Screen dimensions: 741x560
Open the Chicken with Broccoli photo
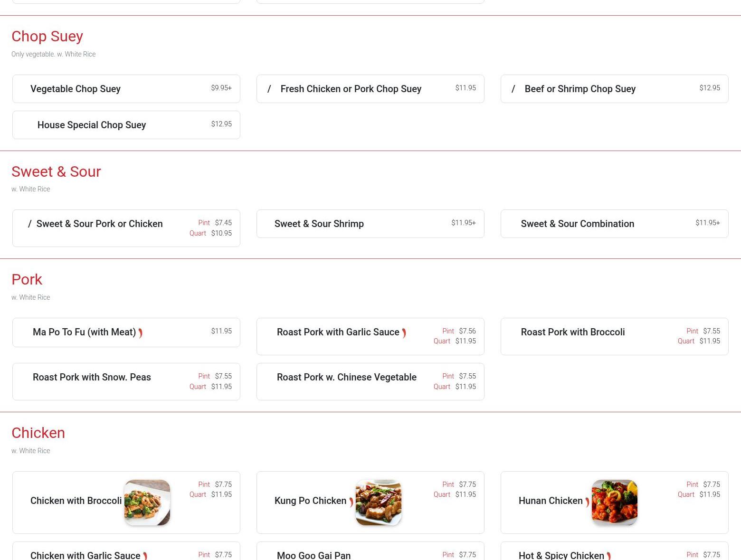[x=147, y=502]
